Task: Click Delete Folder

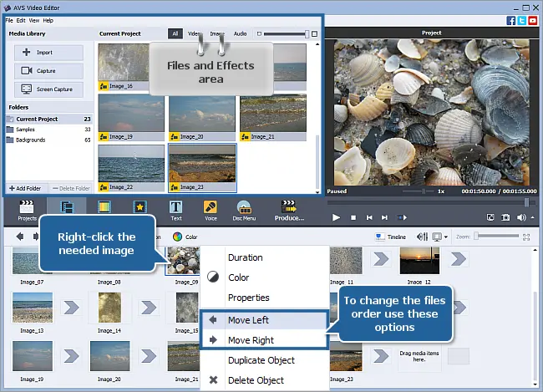Action: (x=71, y=188)
